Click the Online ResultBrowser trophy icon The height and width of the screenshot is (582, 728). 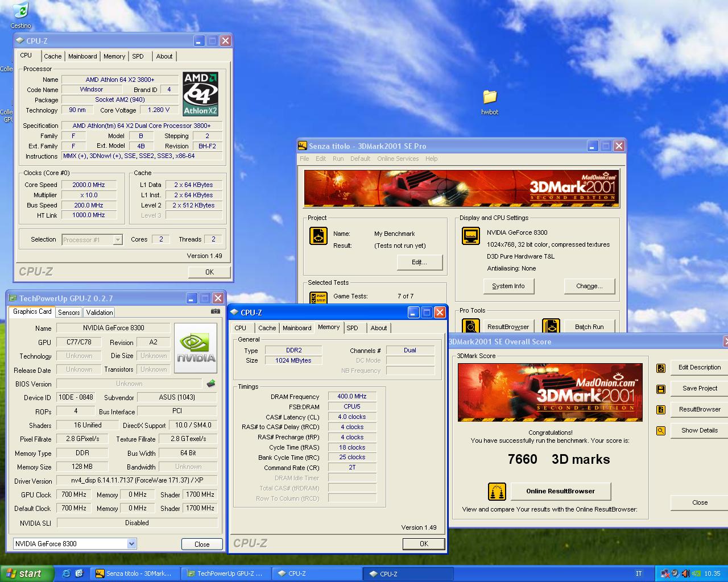click(x=497, y=492)
